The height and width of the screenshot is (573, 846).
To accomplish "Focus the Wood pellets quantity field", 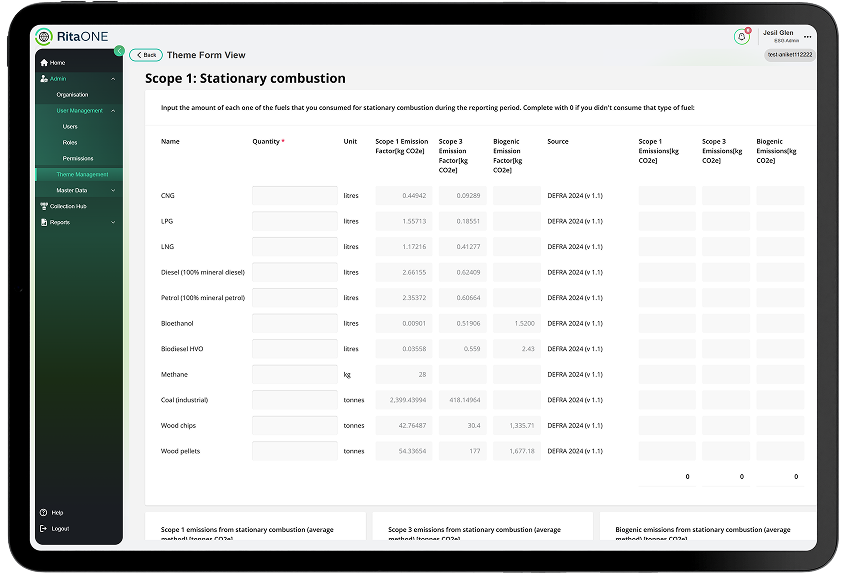I will (x=294, y=451).
